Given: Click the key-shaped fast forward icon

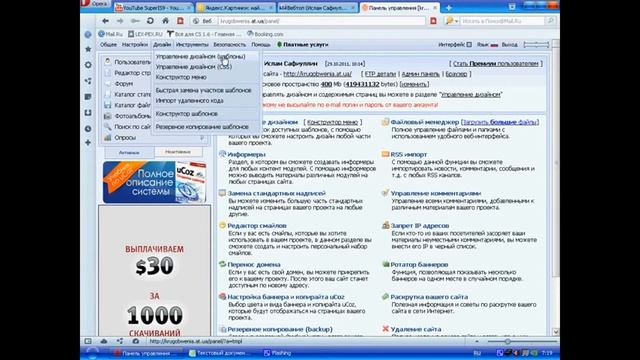Looking at the screenshot, I should tap(135, 21).
